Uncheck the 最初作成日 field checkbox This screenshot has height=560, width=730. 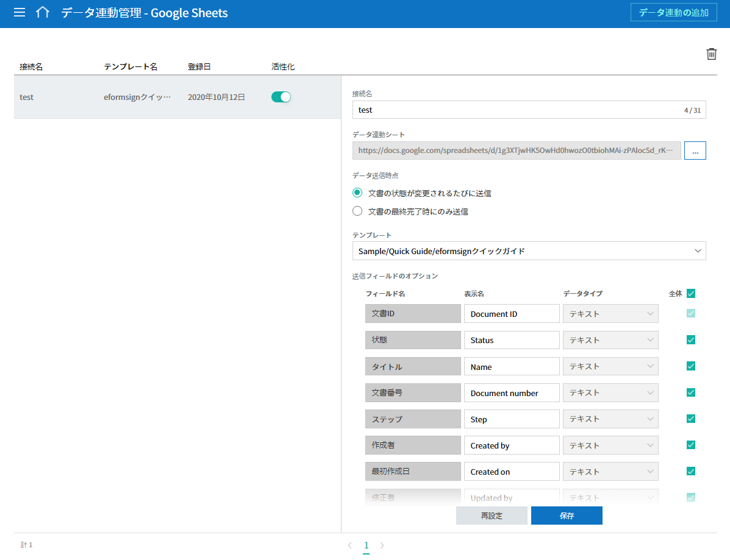691,471
